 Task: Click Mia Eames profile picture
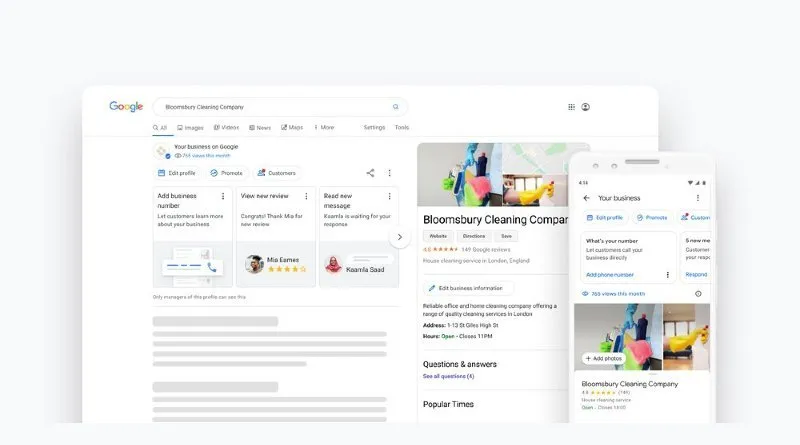254,264
